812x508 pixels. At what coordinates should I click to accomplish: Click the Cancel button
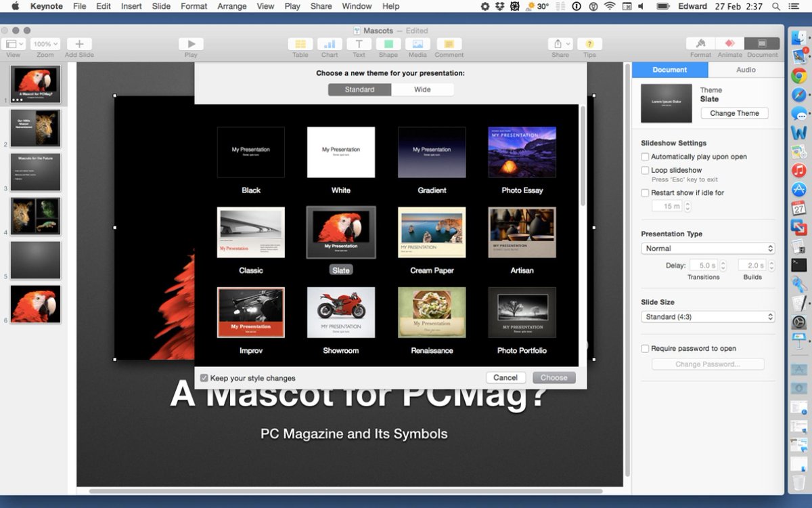pos(505,378)
